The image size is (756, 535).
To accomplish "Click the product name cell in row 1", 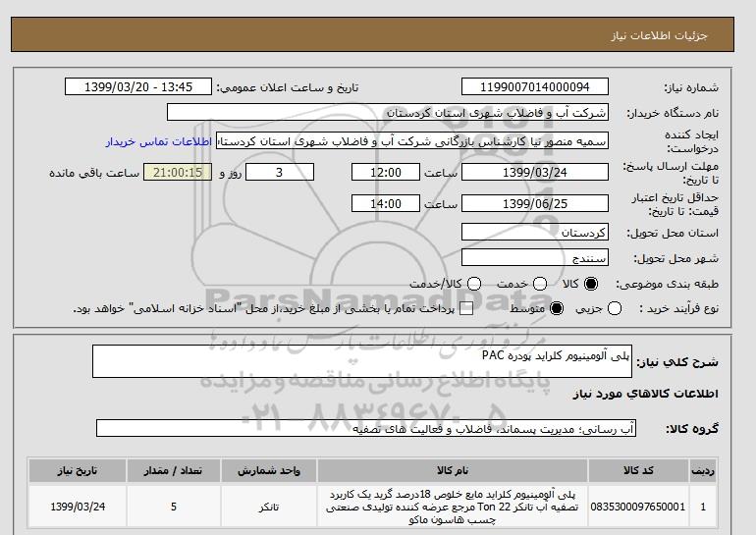I will pos(453,508).
